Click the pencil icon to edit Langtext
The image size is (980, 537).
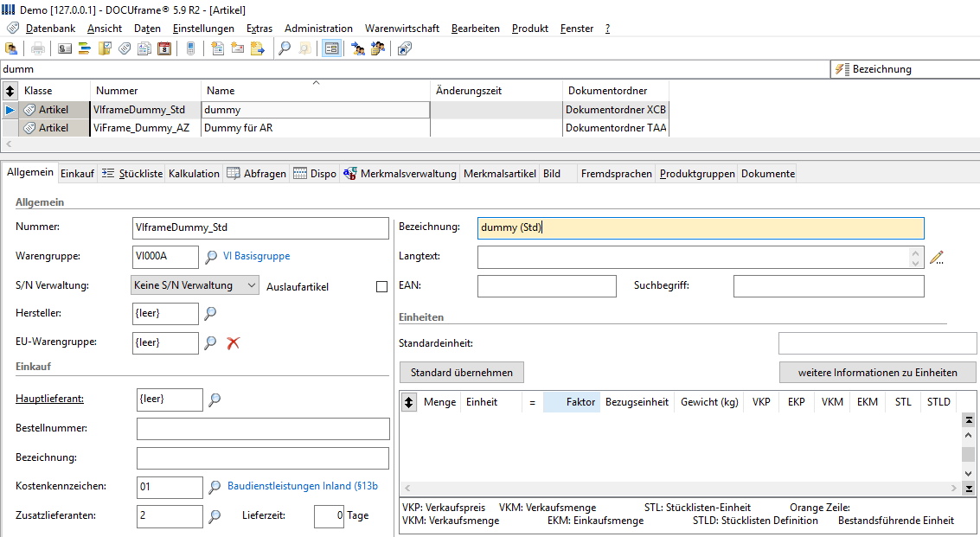(936, 257)
